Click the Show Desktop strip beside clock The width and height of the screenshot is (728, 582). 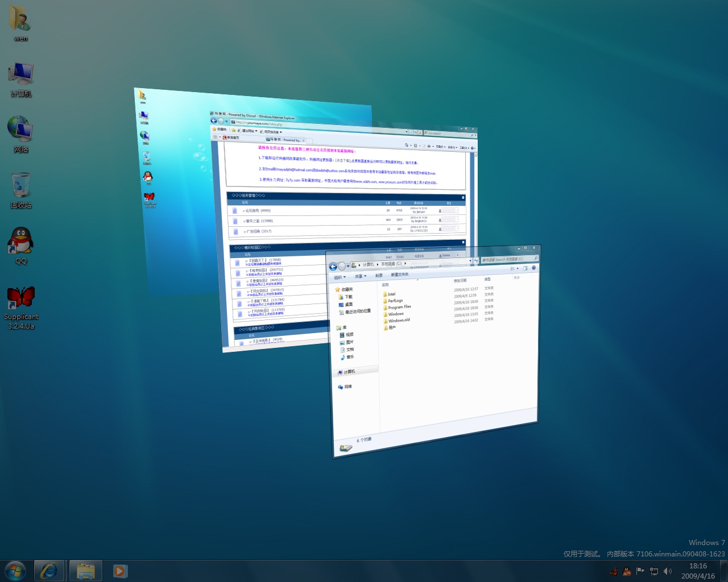(x=723, y=571)
